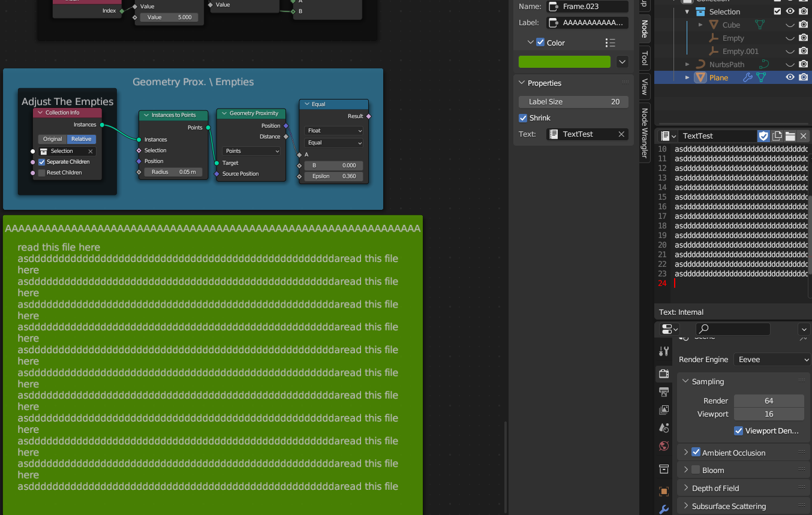The width and height of the screenshot is (812, 515).
Task: Open the View Layer properties tab icon
Action: coord(664,410)
